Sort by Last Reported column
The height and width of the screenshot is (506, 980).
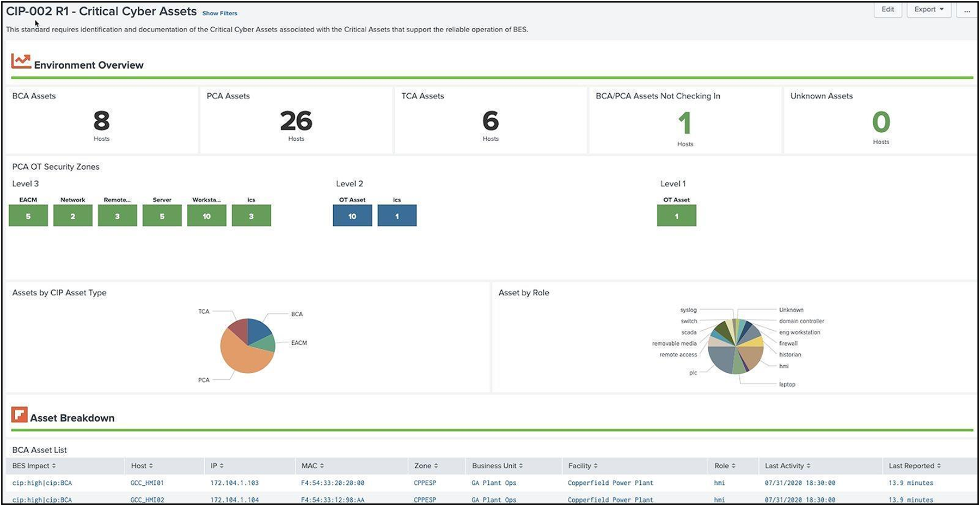tap(915, 466)
